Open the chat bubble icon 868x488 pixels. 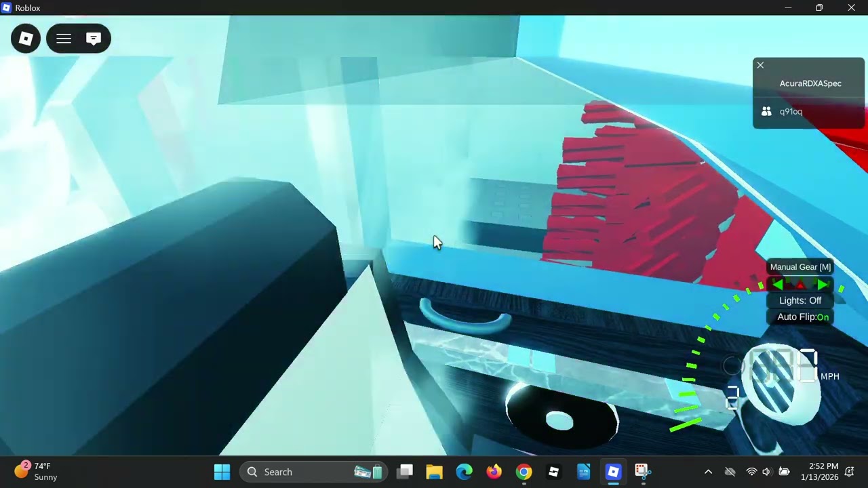click(x=94, y=39)
